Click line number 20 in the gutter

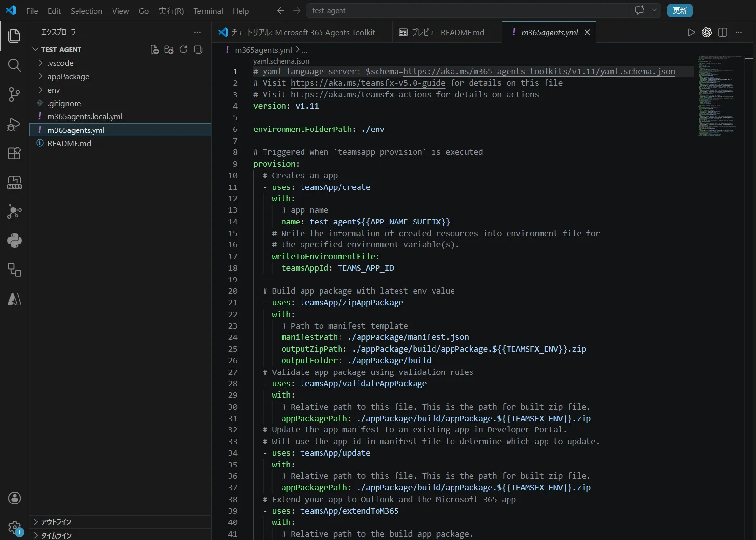point(233,291)
